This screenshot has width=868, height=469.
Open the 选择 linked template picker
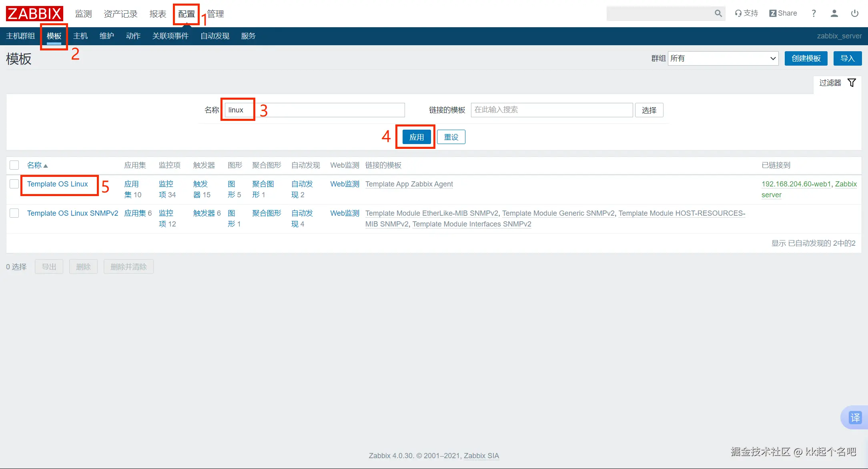(649, 110)
